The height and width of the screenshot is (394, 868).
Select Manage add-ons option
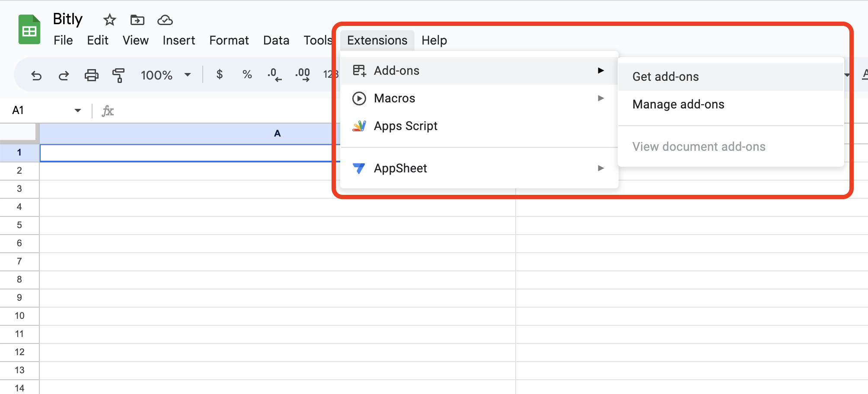click(678, 105)
